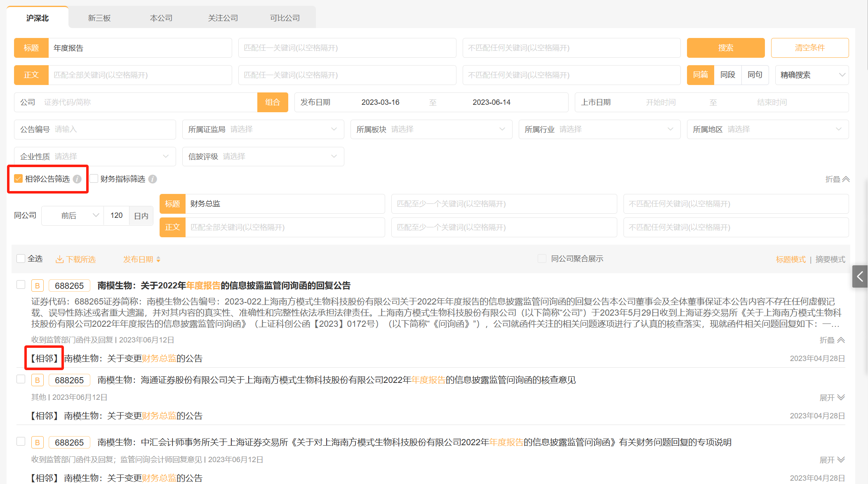Image resolution: width=868 pixels, height=484 pixels.
Task: Choose the 同段 match scope option
Action: pos(728,75)
